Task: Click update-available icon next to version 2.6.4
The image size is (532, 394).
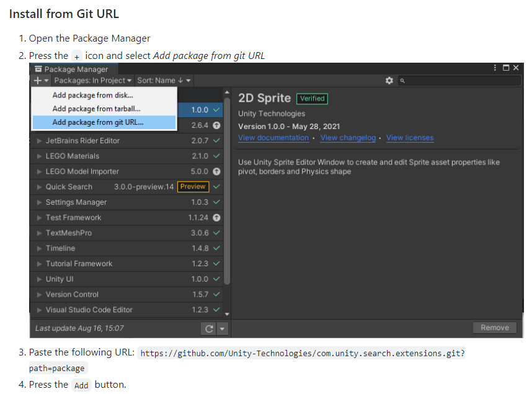Action: 216,125
